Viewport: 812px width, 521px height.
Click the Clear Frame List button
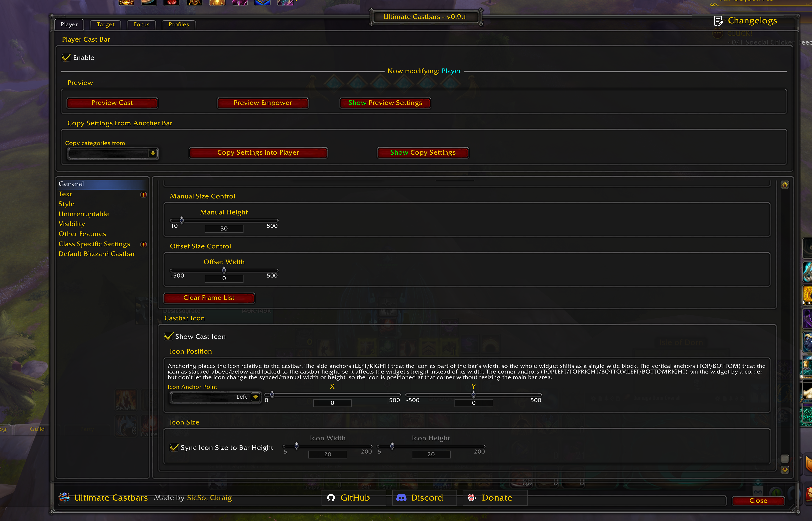pos(209,298)
